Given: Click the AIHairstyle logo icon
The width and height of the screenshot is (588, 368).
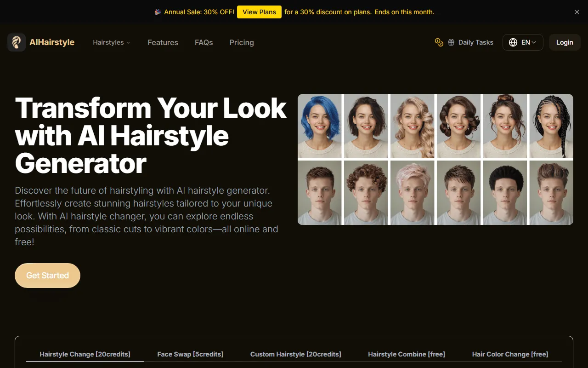Looking at the screenshot, I should (x=17, y=42).
